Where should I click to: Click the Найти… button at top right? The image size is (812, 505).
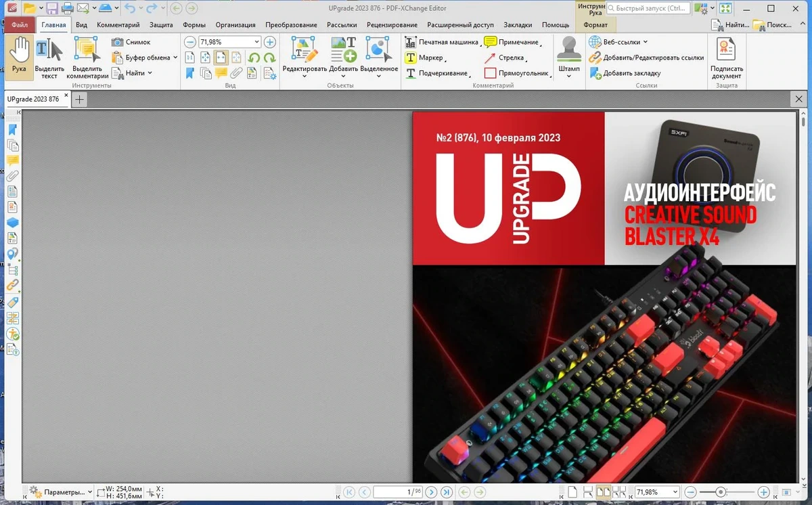click(x=729, y=25)
